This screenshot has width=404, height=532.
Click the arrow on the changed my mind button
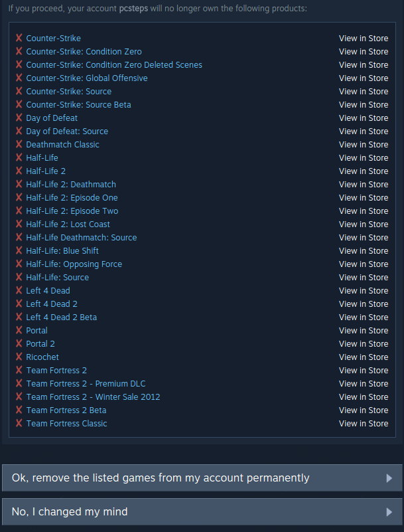pyautogui.click(x=389, y=511)
